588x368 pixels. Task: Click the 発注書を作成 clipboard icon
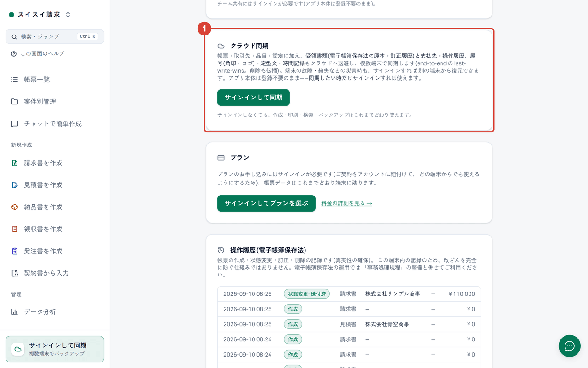15,251
